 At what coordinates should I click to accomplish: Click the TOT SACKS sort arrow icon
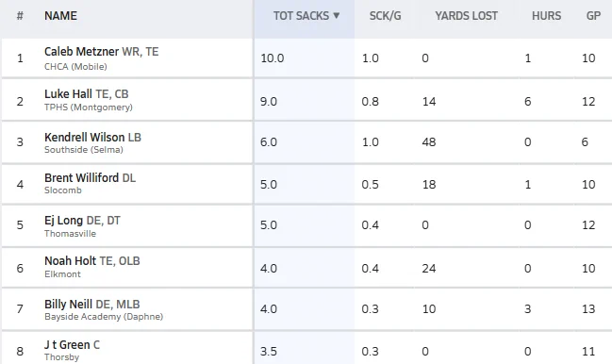pos(336,16)
